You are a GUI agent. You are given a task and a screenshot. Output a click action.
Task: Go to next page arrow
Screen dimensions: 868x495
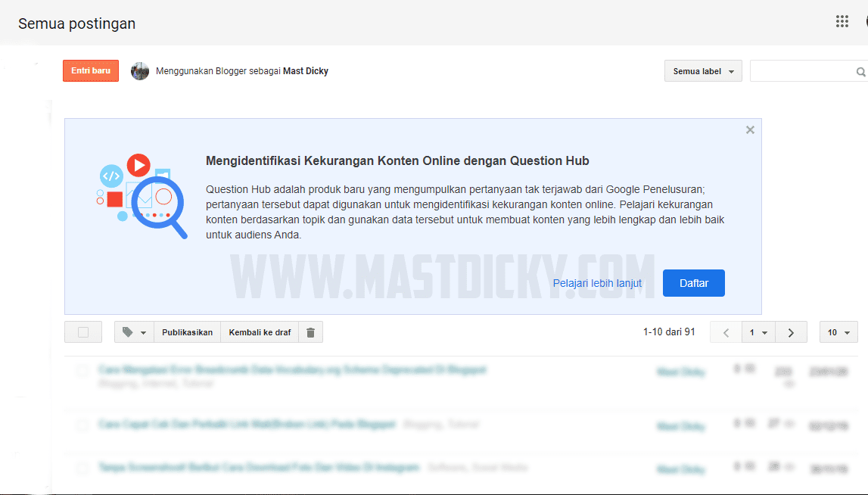coord(791,332)
